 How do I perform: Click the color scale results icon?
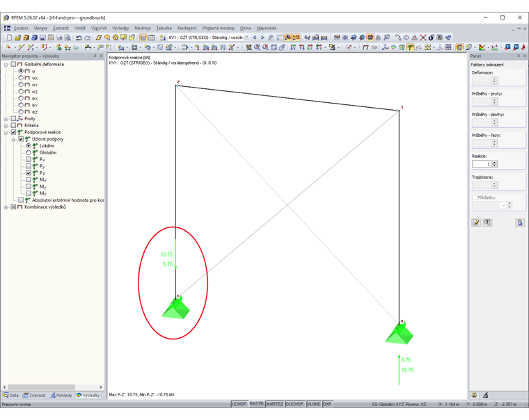pos(482,47)
